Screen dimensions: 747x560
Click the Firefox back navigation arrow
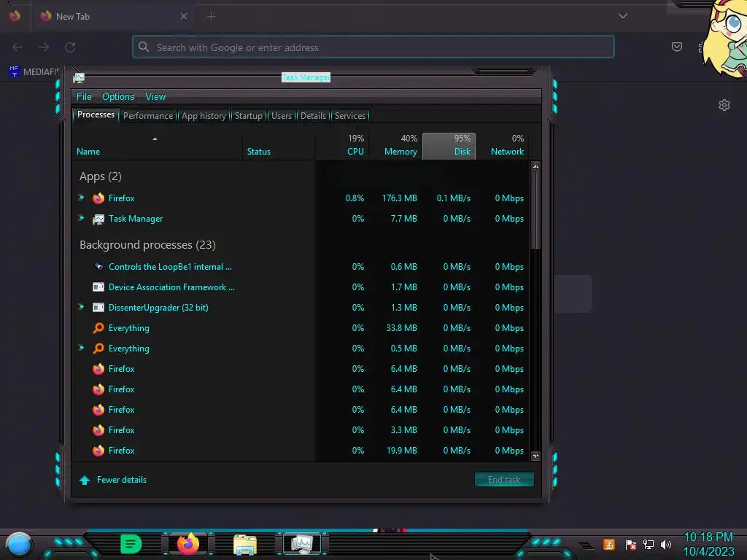pyautogui.click(x=18, y=47)
